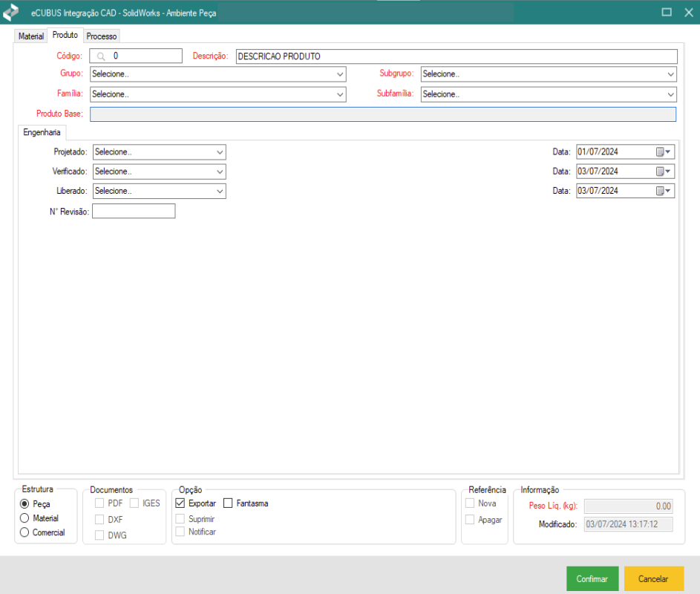Select the Material structure radio button
Viewport: 700px width, 594px height.
25,518
